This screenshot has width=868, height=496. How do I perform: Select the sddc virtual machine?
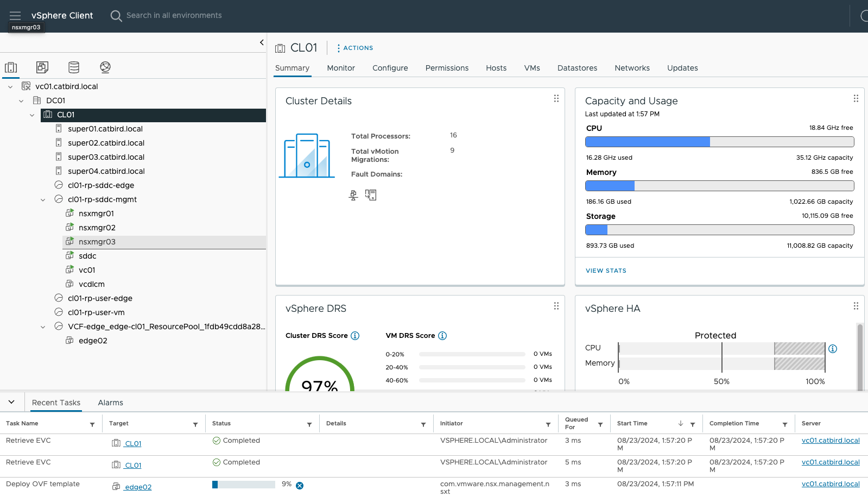tap(87, 256)
